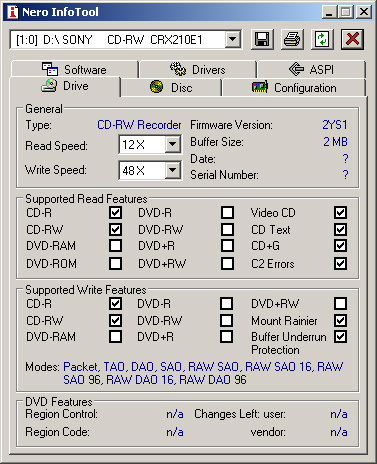Click the CD-RW Recorder type value
This screenshot has width=377, height=464.
(139, 125)
